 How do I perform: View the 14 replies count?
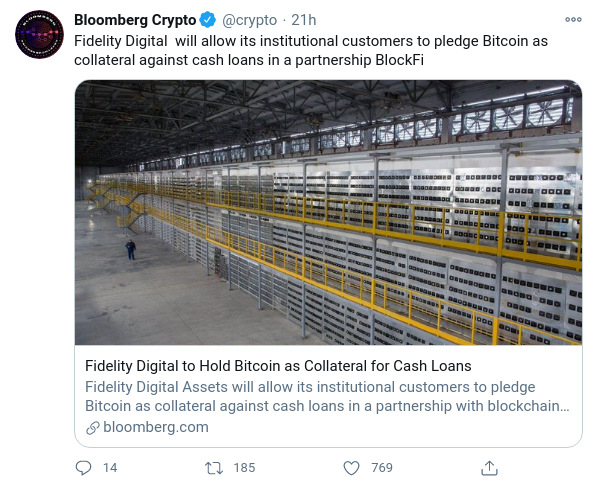(x=110, y=468)
